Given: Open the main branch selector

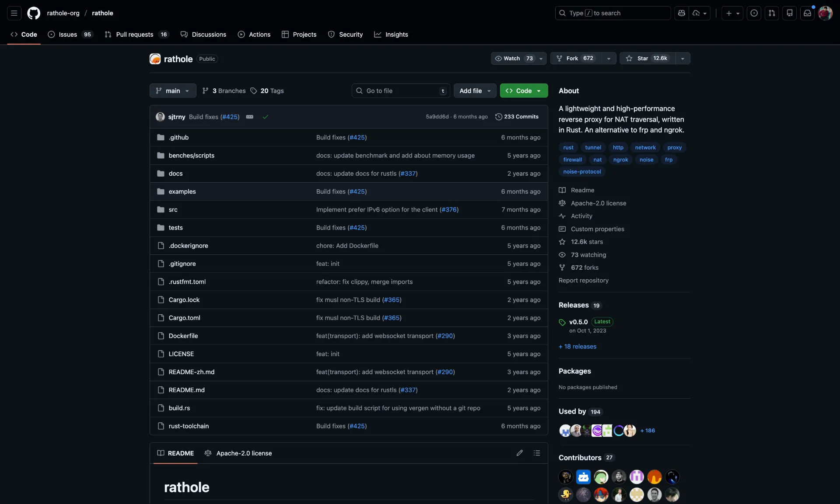Looking at the screenshot, I should pos(172,90).
